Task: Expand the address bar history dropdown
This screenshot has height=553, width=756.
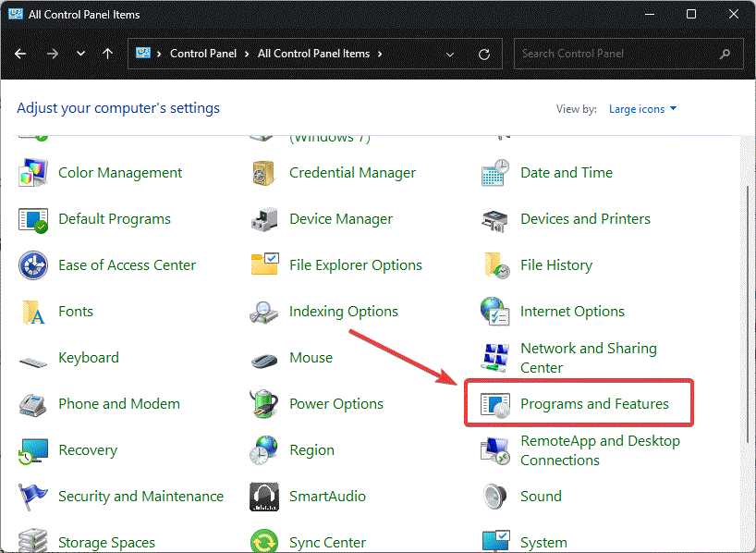Action: point(450,54)
